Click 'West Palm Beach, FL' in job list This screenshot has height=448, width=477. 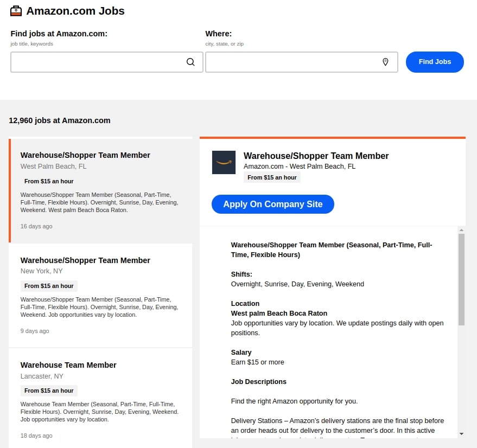[x=54, y=167]
